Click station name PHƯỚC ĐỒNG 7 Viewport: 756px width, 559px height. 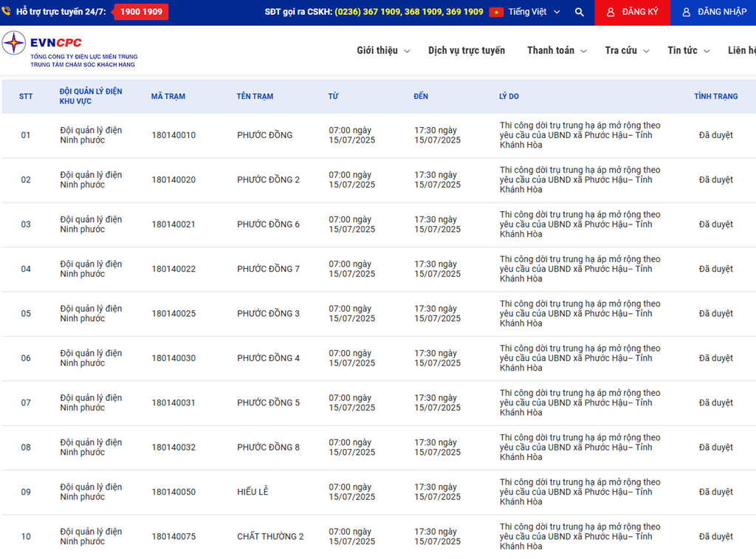[x=268, y=269]
